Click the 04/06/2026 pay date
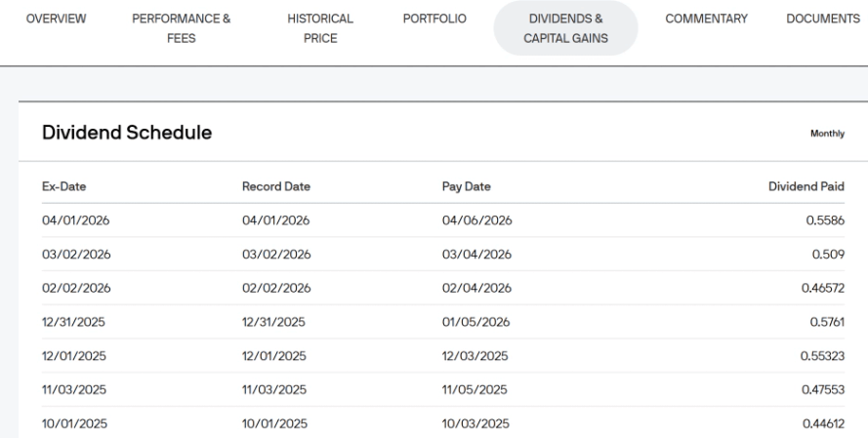This screenshot has height=438, width=868. coord(476,220)
